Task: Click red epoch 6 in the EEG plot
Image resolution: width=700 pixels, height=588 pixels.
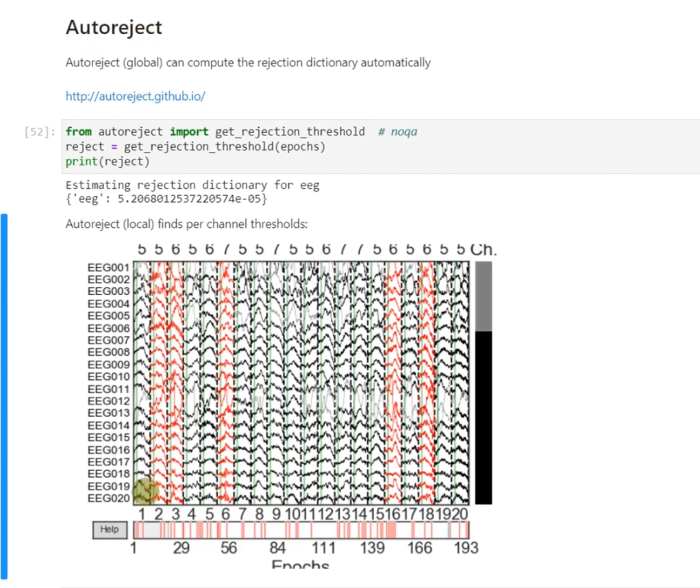Action: click(x=226, y=383)
